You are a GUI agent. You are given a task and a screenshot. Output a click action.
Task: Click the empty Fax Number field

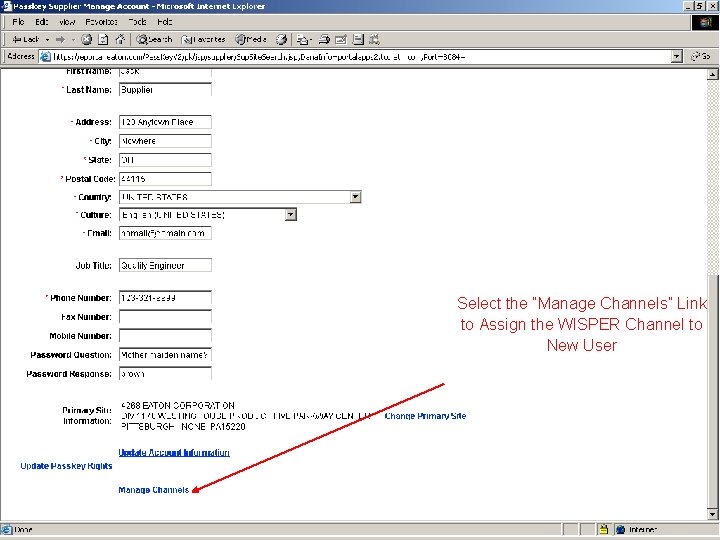[165, 317]
